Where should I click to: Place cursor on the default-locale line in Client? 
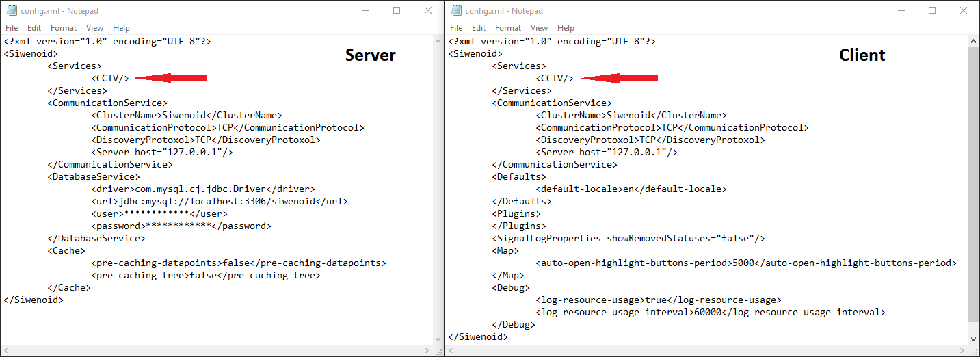pos(631,189)
